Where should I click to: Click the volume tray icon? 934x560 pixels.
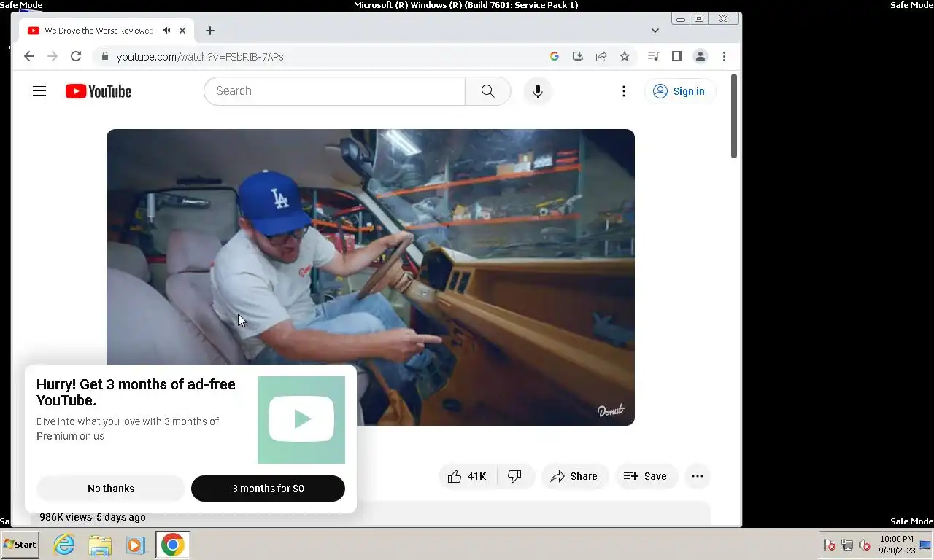pos(865,545)
